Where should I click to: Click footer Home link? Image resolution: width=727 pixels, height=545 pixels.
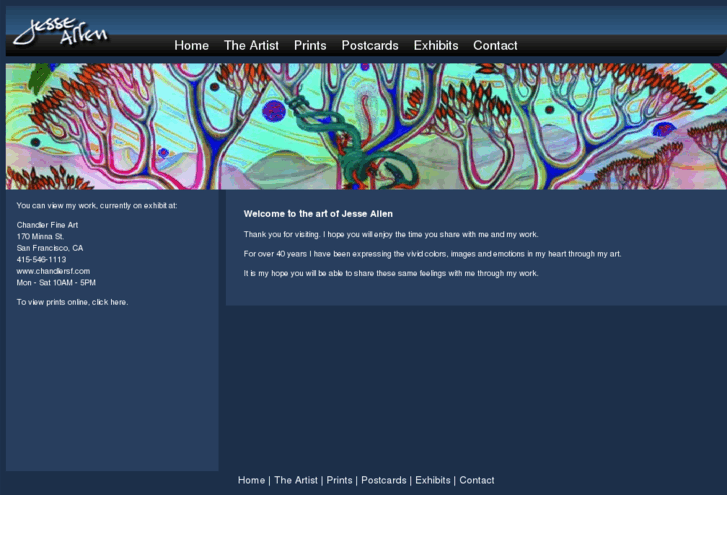[x=251, y=480]
